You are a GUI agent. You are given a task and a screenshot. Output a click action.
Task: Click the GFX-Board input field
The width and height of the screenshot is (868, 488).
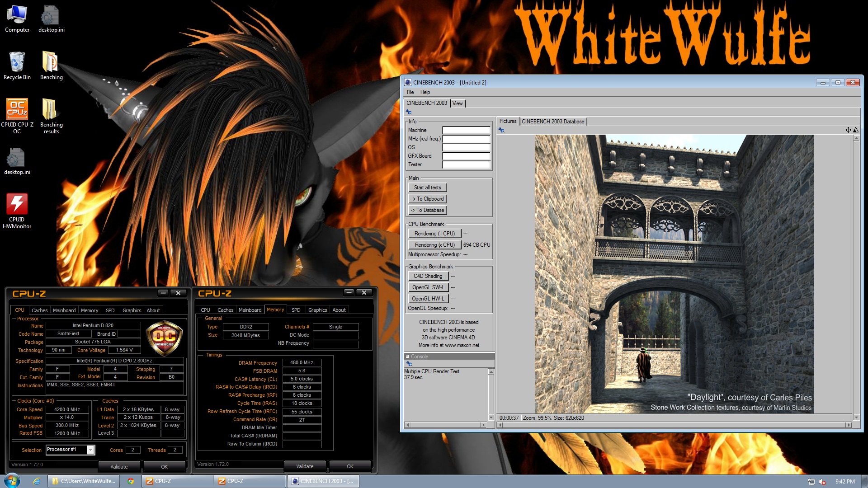[x=466, y=156]
